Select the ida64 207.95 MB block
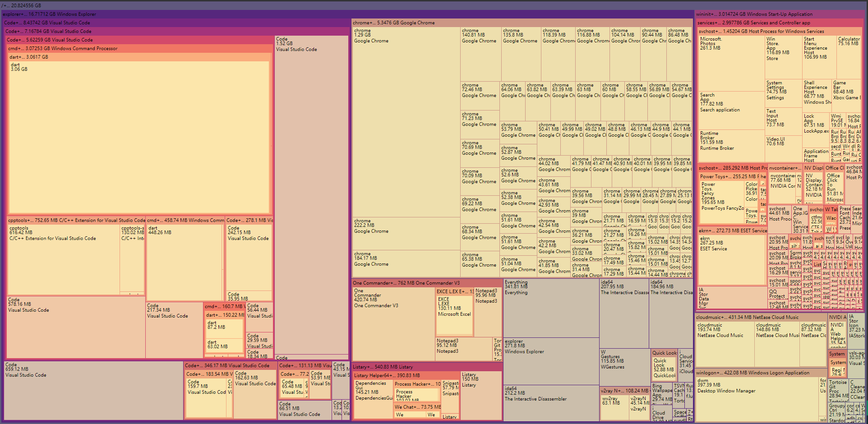The image size is (868, 424). 624,313
